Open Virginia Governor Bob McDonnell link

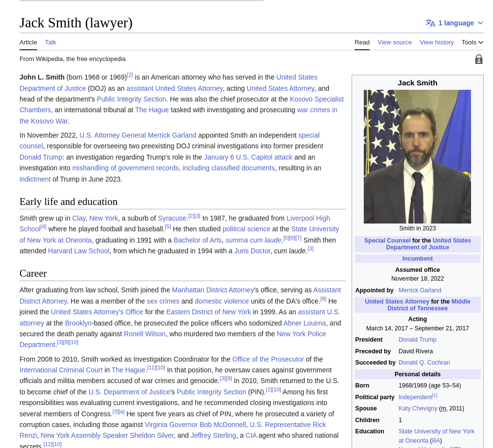coord(195,425)
